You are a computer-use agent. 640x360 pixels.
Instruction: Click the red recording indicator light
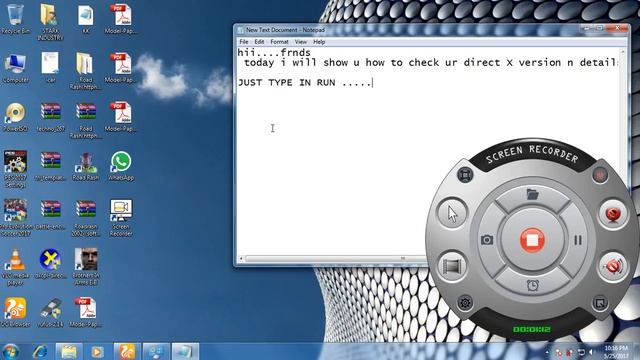[x=600, y=175]
